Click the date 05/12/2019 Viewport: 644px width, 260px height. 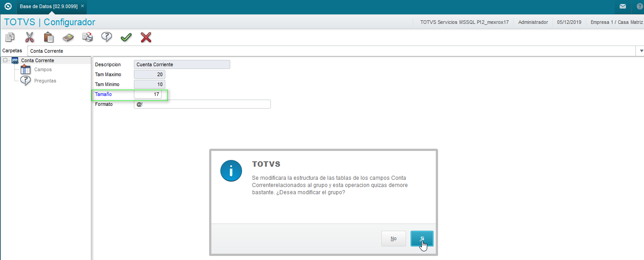[x=569, y=22]
